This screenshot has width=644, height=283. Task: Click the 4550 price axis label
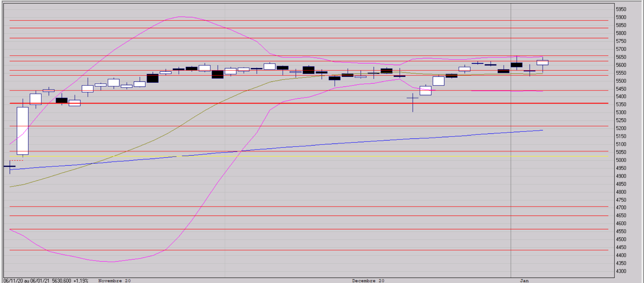tap(621, 232)
